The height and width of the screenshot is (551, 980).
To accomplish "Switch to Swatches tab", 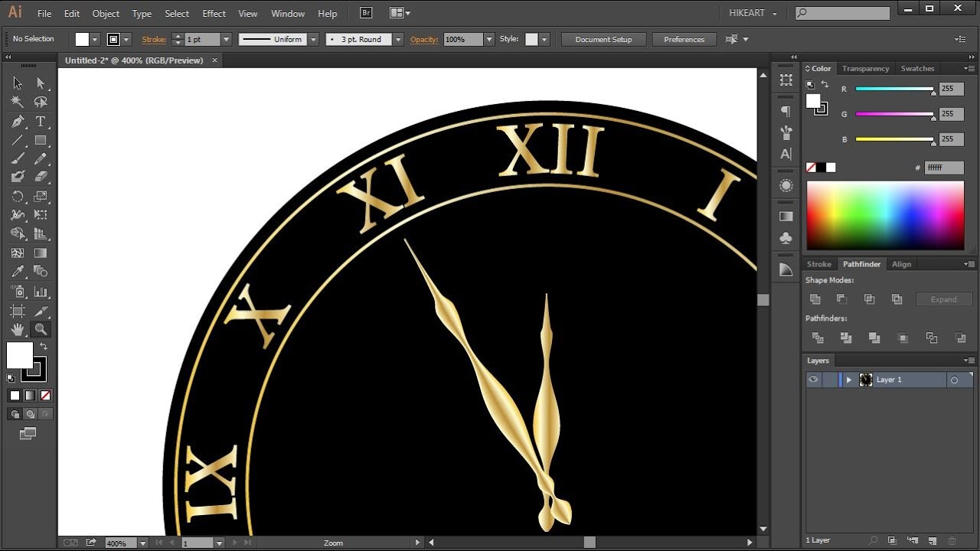I will pos(917,69).
